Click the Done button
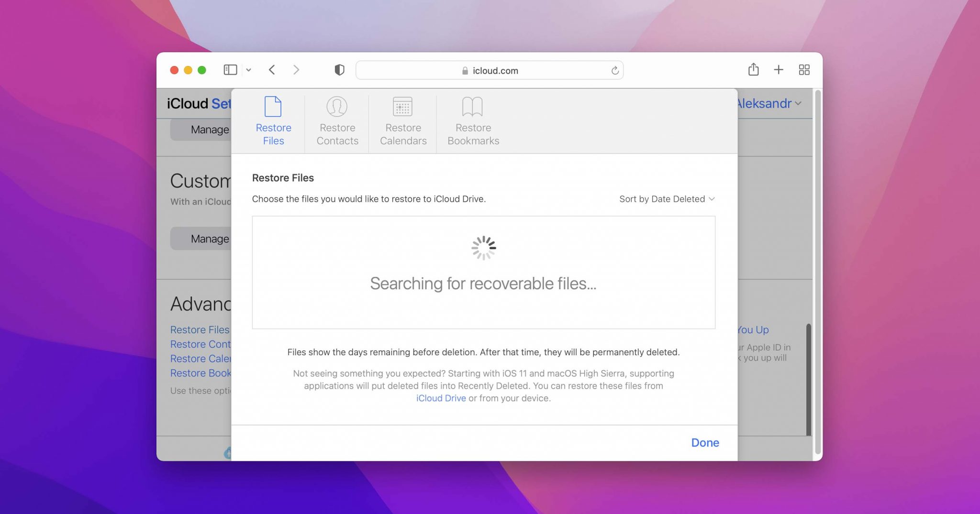Screen dimensions: 980x514 click(705, 443)
